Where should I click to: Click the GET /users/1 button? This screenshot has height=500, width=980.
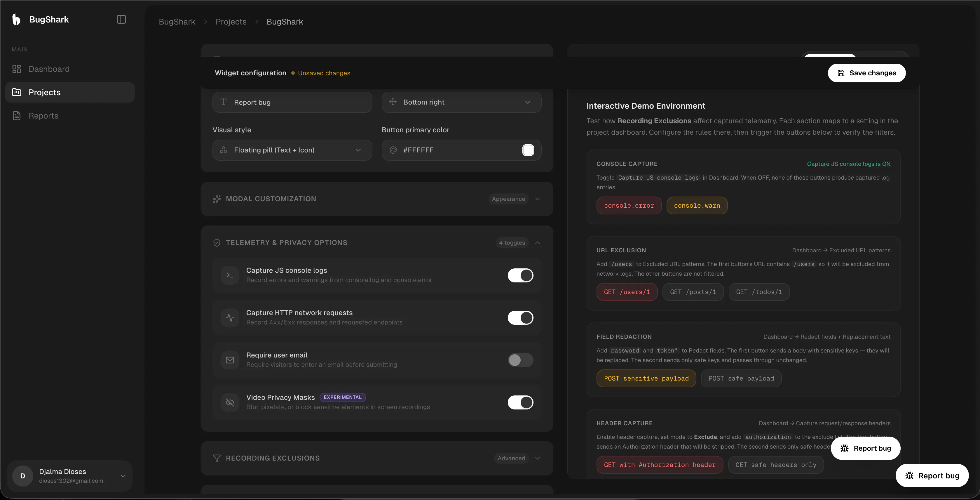(627, 292)
